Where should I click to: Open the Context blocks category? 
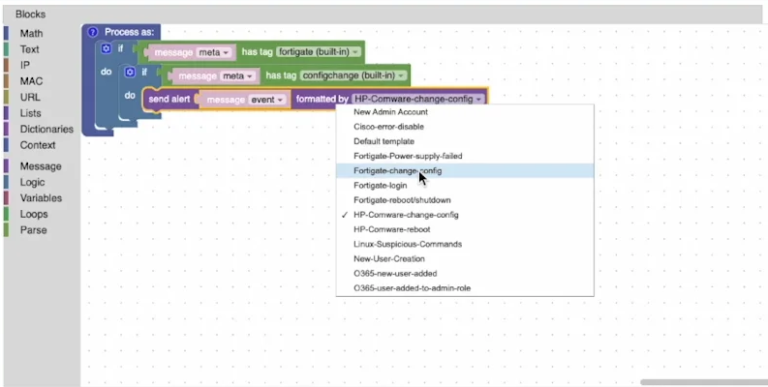click(x=38, y=145)
